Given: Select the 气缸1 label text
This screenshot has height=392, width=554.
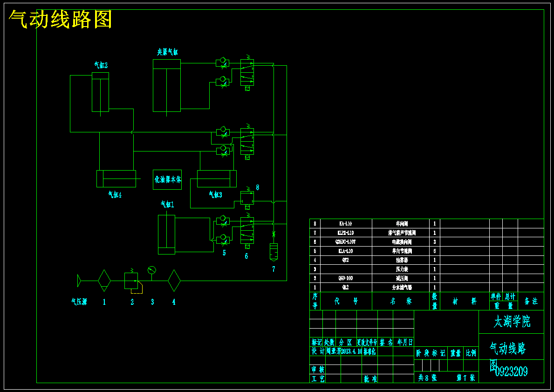Looking at the screenshot, I should click(167, 204).
